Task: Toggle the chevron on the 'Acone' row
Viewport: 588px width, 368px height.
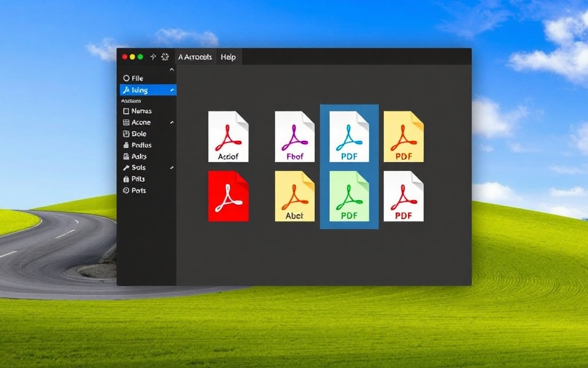Action: [x=172, y=122]
